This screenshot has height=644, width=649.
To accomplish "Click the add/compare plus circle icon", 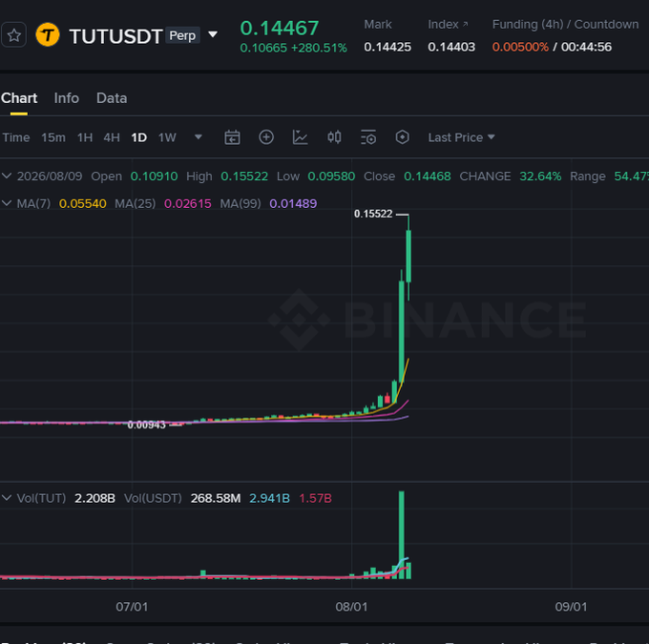I will [x=266, y=137].
